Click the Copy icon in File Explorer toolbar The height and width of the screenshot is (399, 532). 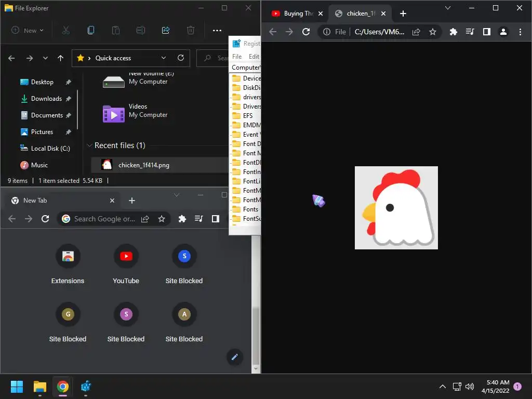(90, 30)
